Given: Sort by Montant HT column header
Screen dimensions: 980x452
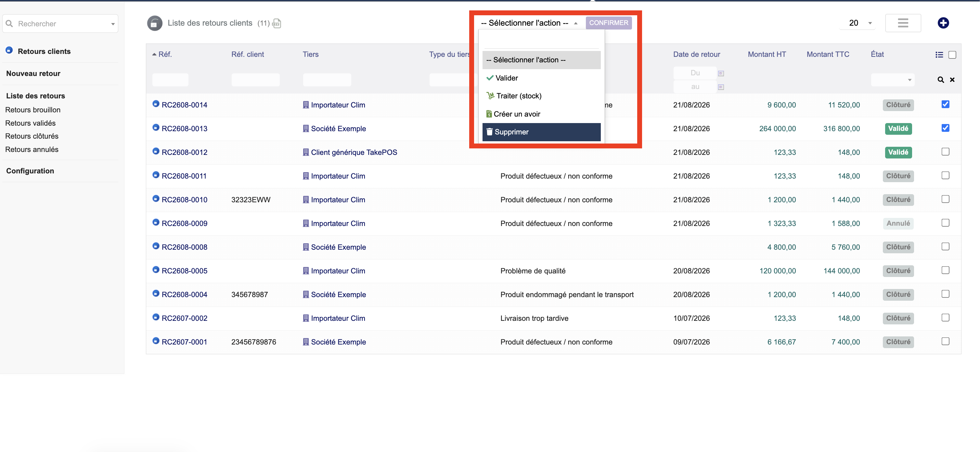Looking at the screenshot, I should tap(767, 54).
